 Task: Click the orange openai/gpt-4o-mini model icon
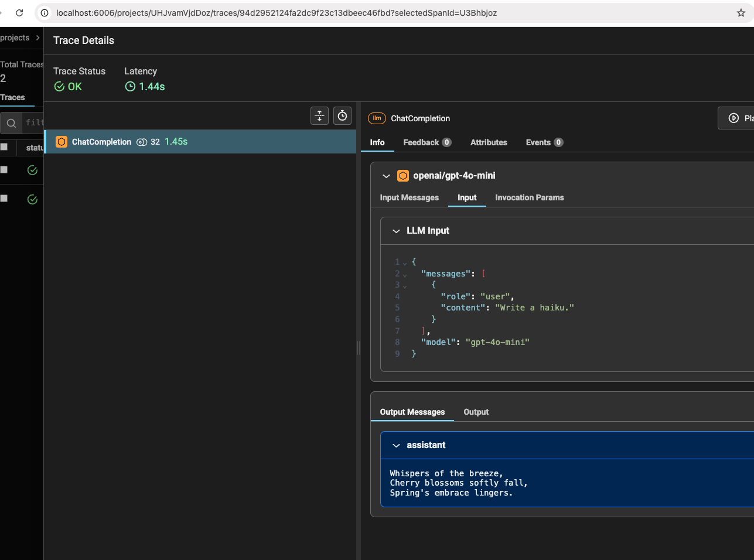click(403, 176)
